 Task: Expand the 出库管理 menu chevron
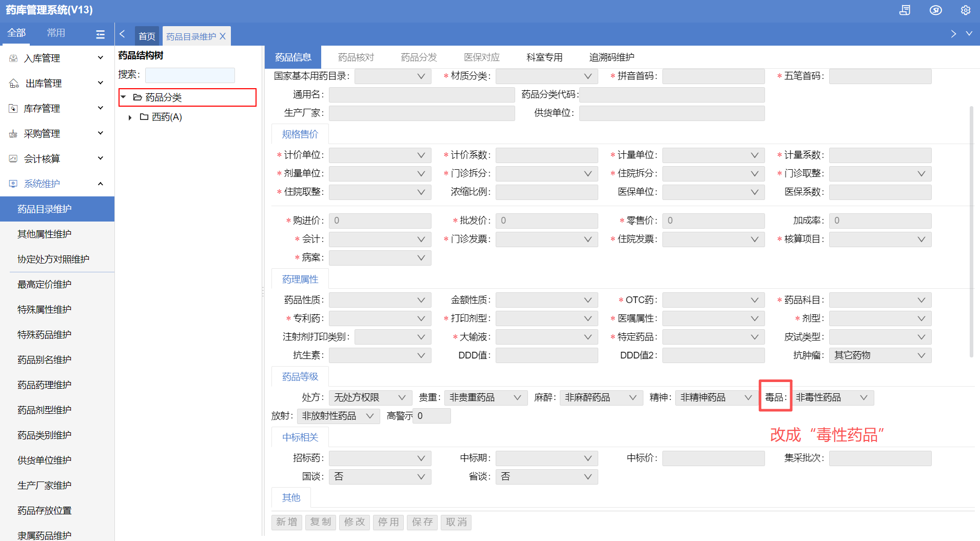(x=101, y=83)
